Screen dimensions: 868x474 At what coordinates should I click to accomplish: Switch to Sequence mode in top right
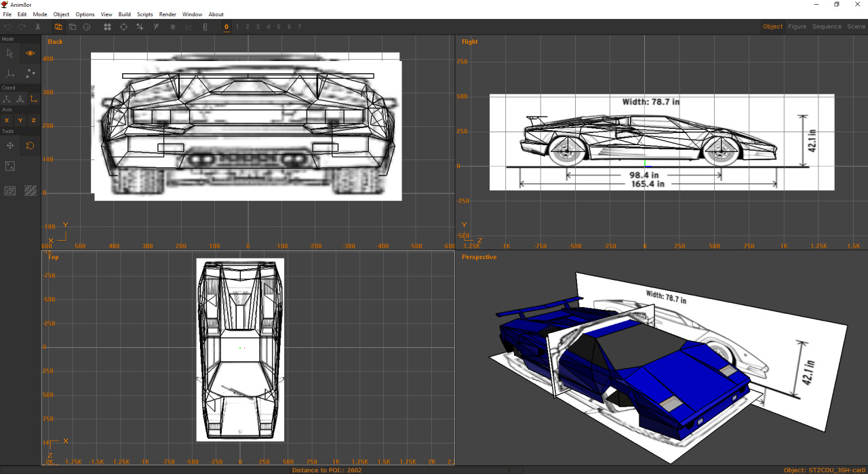(827, 26)
